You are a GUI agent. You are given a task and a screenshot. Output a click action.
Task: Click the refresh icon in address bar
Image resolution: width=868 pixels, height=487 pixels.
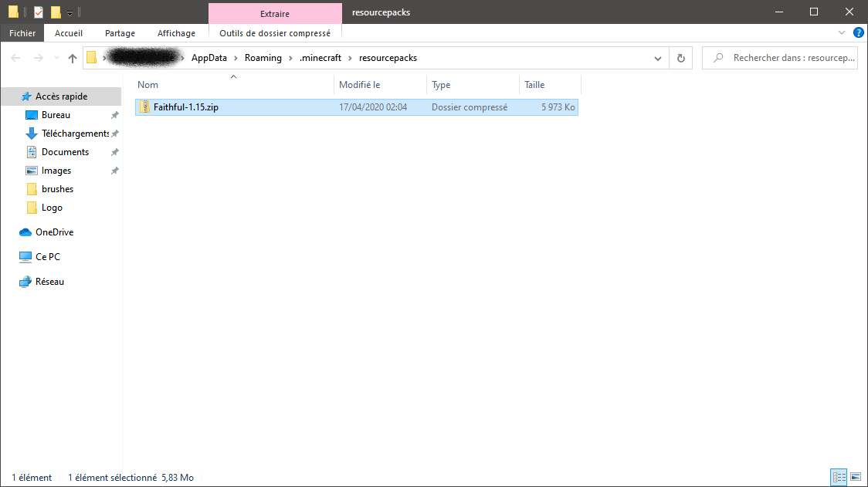point(680,58)
